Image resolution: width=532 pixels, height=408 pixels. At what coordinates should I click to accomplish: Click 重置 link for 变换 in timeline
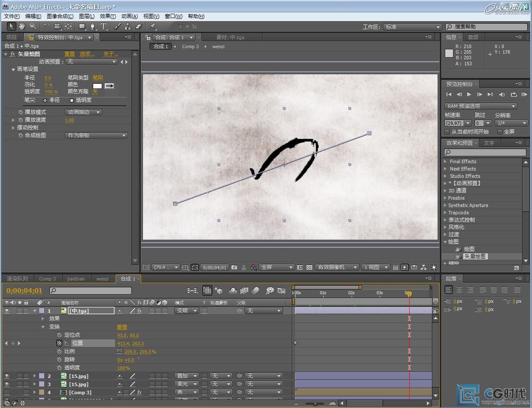click(122, 327)
